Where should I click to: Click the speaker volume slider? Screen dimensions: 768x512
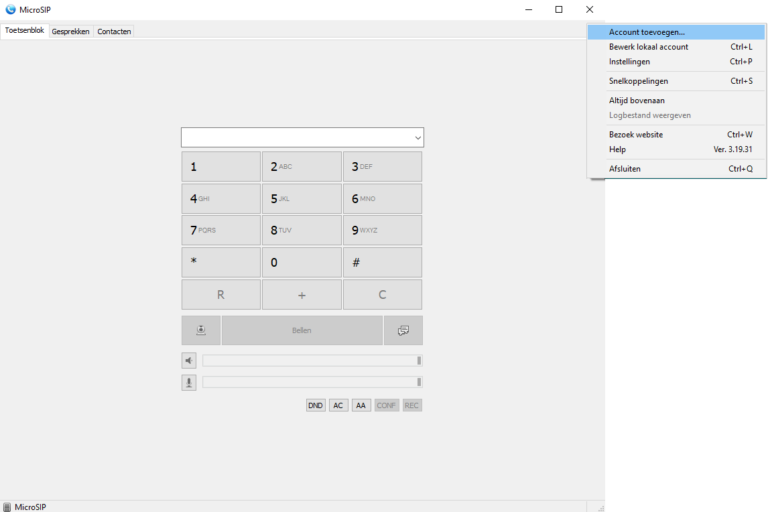tap(312, 361)
